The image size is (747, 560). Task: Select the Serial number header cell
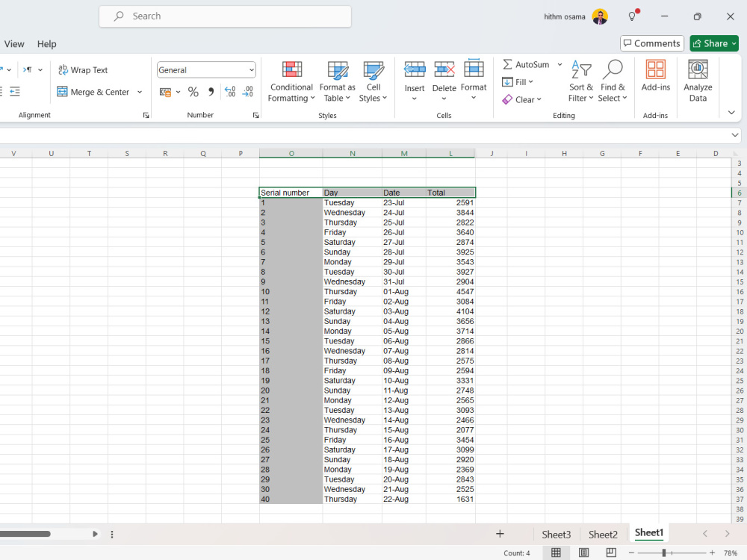(291, 193)
